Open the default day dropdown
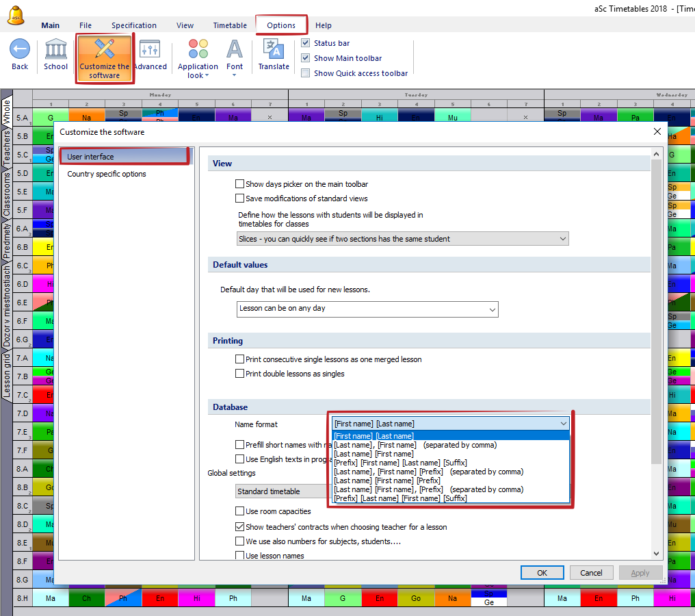 (x=367, y=309)
